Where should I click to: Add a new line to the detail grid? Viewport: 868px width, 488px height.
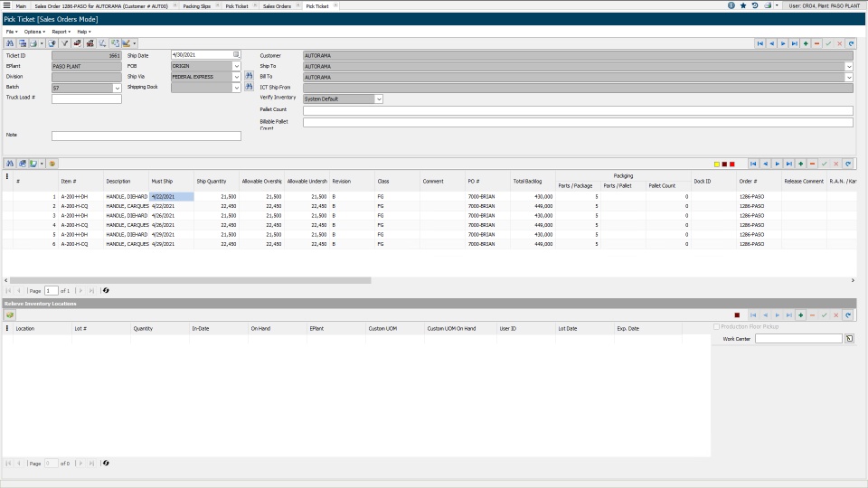click(x=800, y=164)
